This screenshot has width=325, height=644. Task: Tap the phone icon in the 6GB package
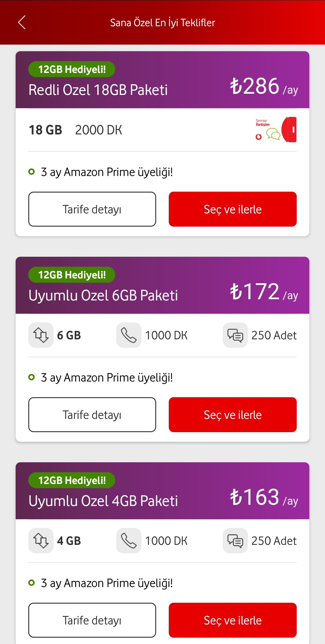coord(129,335)
